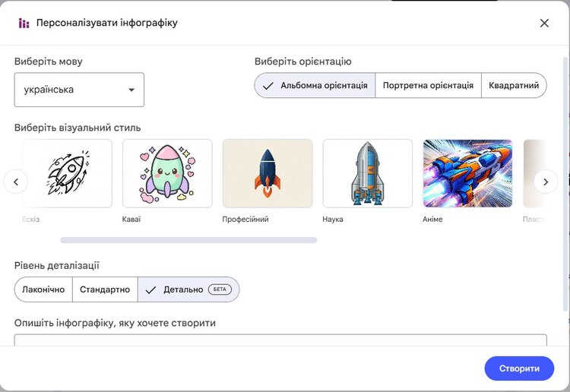The height and width of the screenshot is (392, 570).
Task: Click the language dropdown arrow
Action: coord(131,90)
